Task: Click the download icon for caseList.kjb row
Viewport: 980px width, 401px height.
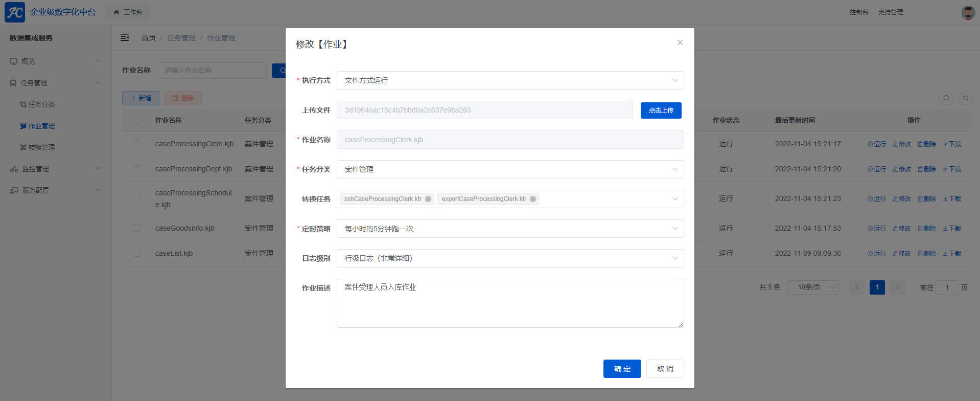Action: [952, 254]
